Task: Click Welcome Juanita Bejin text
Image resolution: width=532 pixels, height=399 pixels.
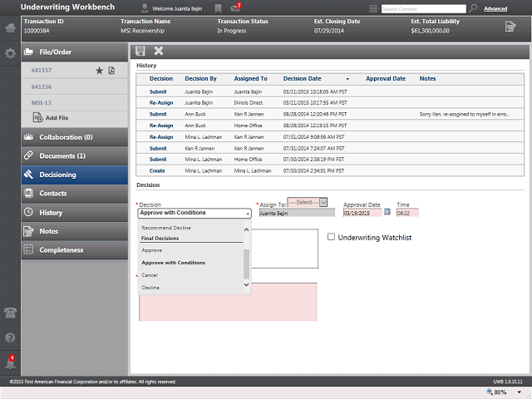Action: point(177,9)
